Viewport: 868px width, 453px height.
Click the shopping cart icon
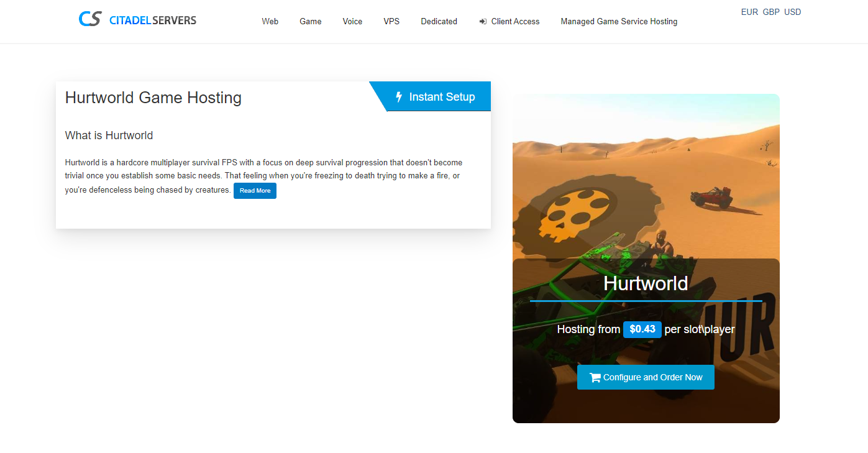tap(595, 377)
